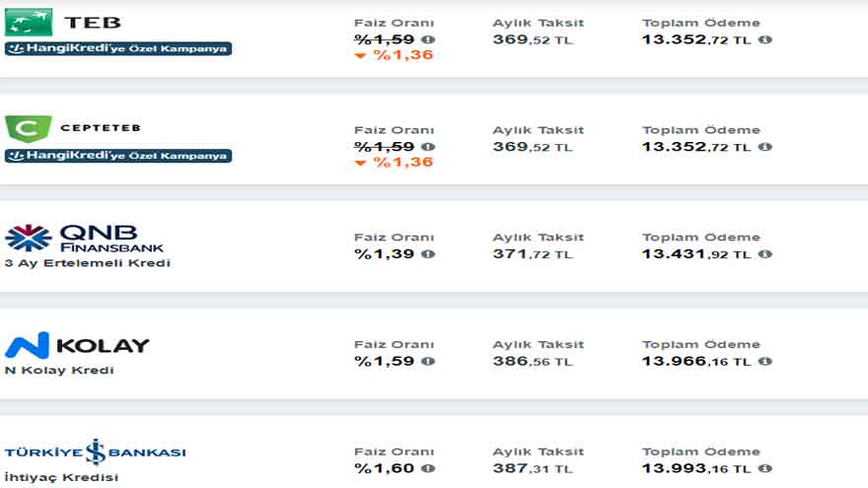Viewport: 868px width, 488px height.
Task: Click info icon beside TEB 13.352,72 TL total
Action: point(765,39)
